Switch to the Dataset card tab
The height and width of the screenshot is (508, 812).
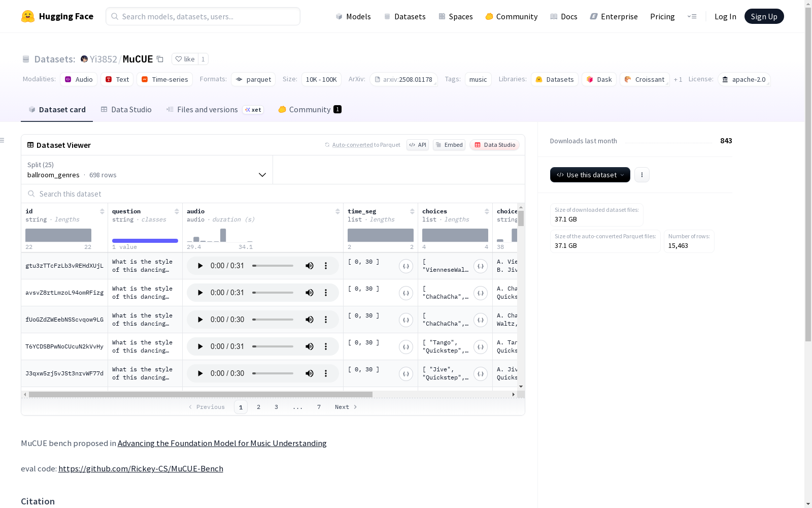tap(57, 110)
